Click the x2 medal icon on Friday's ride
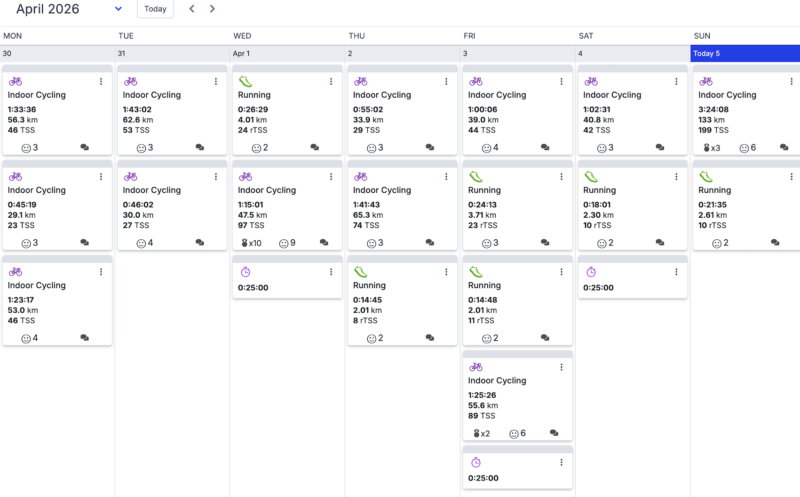Viewport: 800px width, 497px height. [476, 433]
